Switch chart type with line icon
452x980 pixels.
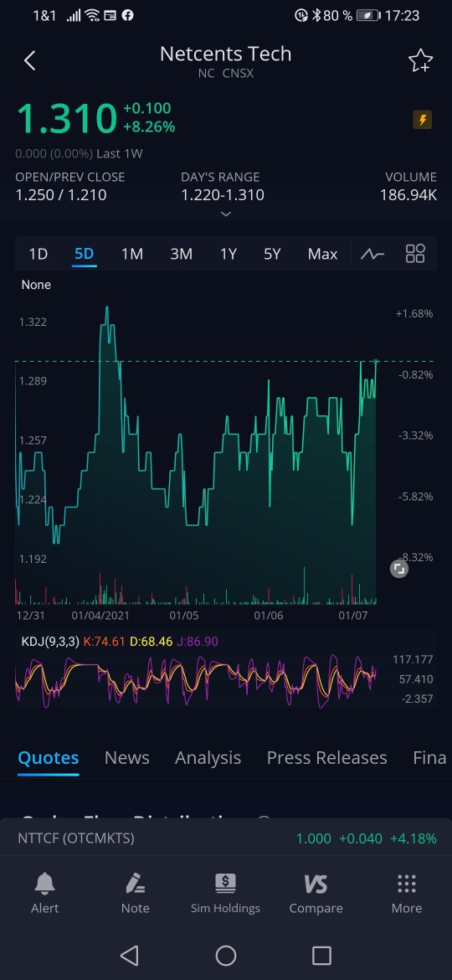click(x=372, y=254)
